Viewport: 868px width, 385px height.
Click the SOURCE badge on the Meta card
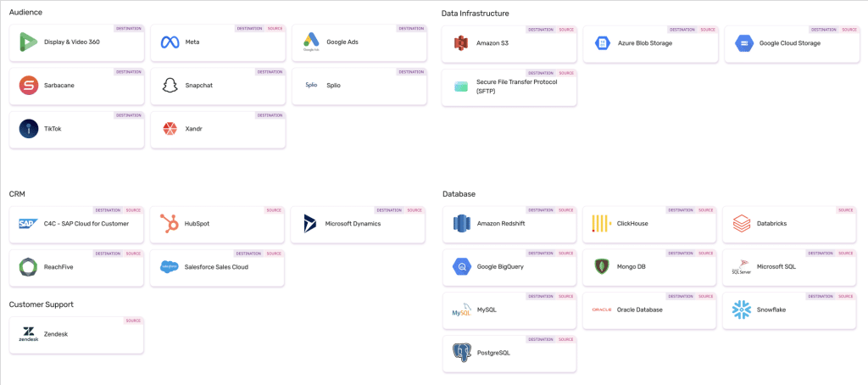(275, 28)
